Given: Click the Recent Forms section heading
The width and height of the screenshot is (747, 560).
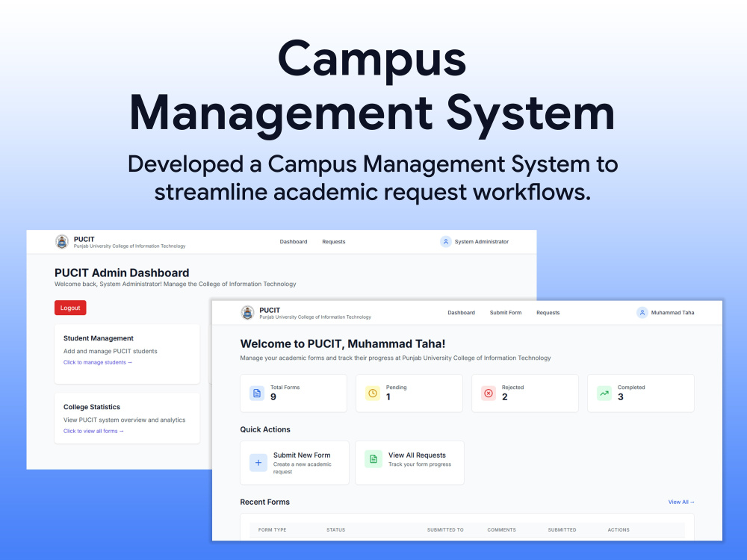Looking at the screenshot, I should 265,502.
